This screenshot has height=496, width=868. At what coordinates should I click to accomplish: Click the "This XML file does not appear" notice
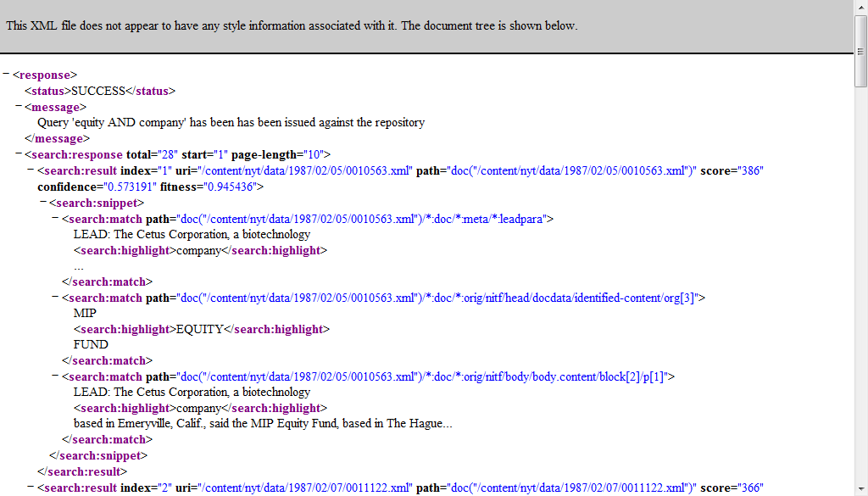tap(292, 25)
